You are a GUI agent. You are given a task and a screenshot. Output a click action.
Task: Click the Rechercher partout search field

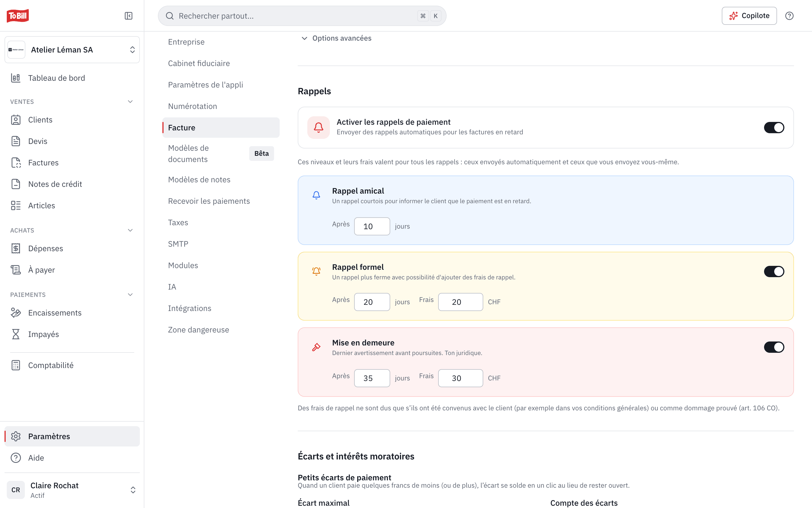(x=302, y=16)
